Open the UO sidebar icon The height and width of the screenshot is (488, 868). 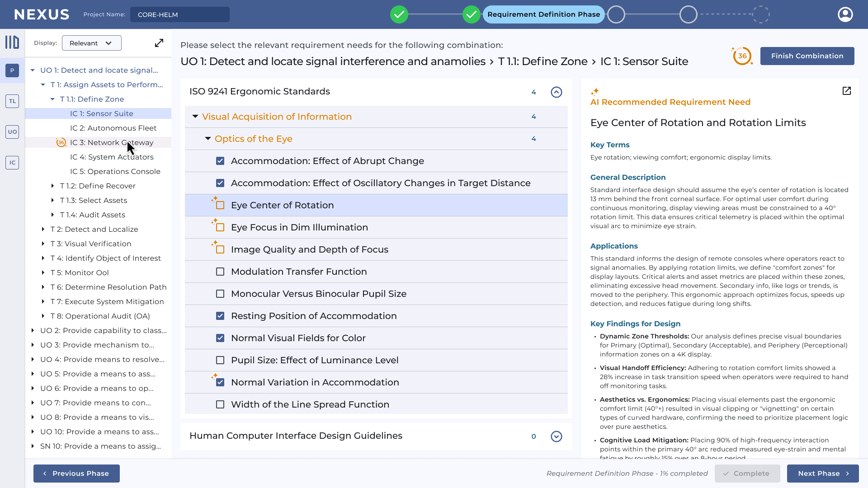coord(12,132)
